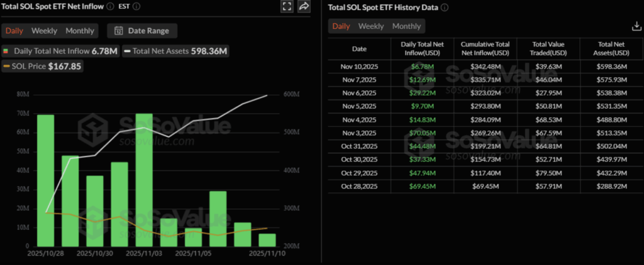
Task: Click calendar icon in Date Range button
Action: tap(118, 31)
